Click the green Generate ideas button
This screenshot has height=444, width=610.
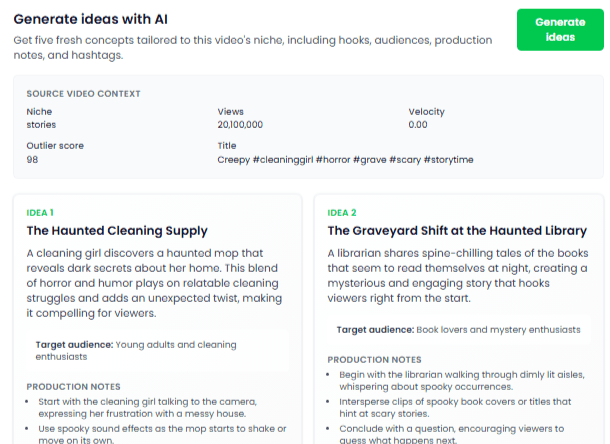[560, 30]
